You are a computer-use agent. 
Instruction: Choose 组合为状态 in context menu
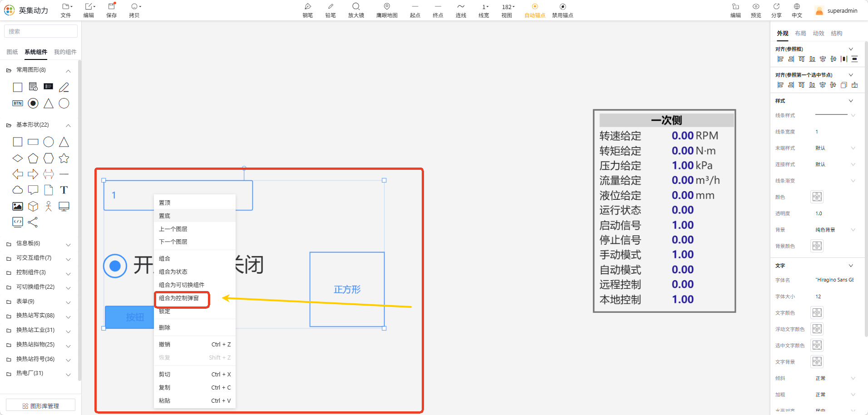(x=195, y=272)
